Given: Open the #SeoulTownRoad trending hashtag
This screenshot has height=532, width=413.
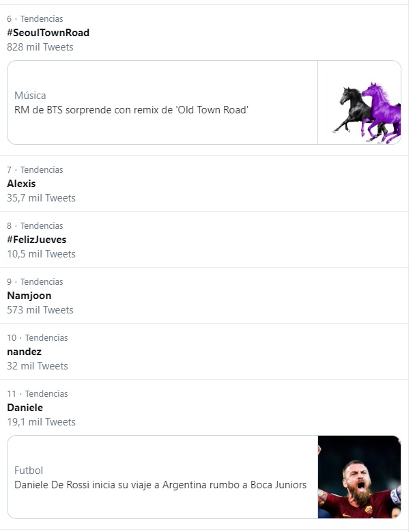Looking at the screenshot, I should [x=48, y=33].
